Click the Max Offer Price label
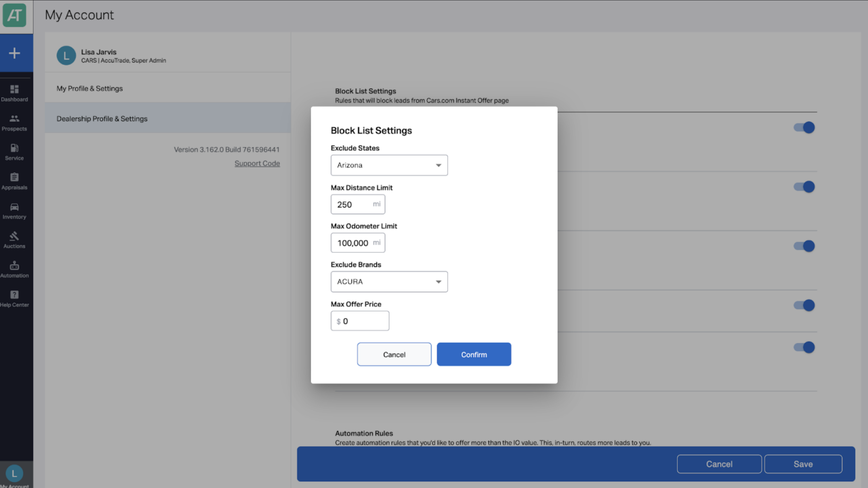Image resolution: width=868 pixels, height=488 pixels. tap(356, 304)
